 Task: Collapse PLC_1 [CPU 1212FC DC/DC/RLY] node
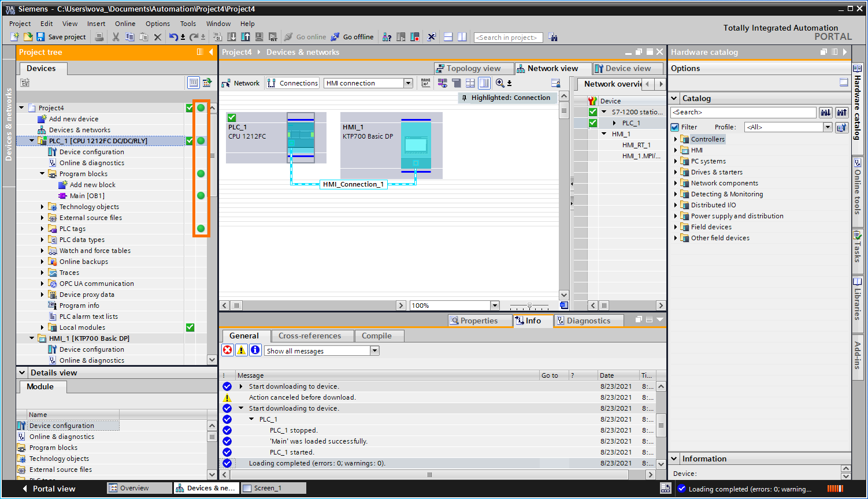coord(32,141)
